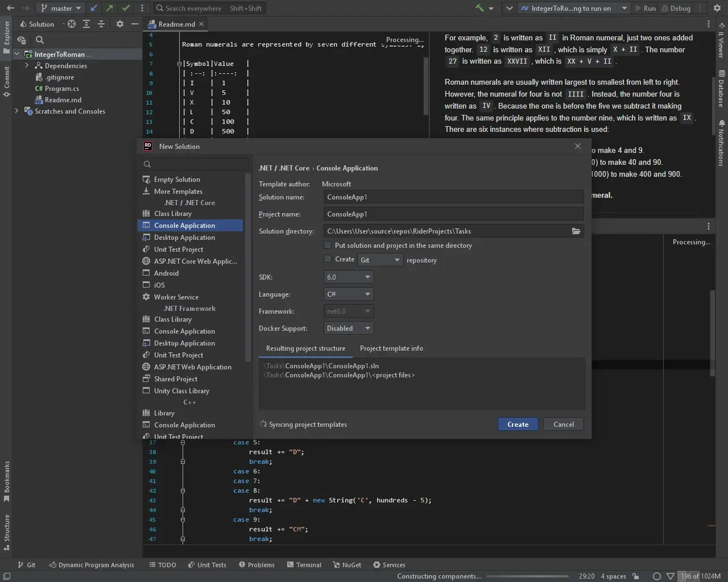The height and width of the screenshot is (582, 728).
Task: Click the Cancel button in the dialog
Action: click(x=563, y=425)
